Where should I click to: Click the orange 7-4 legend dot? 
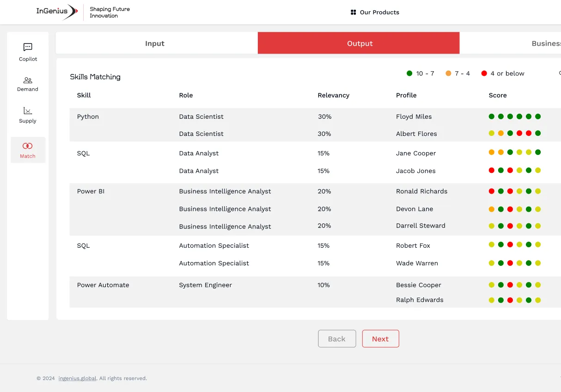coord(447,73)
